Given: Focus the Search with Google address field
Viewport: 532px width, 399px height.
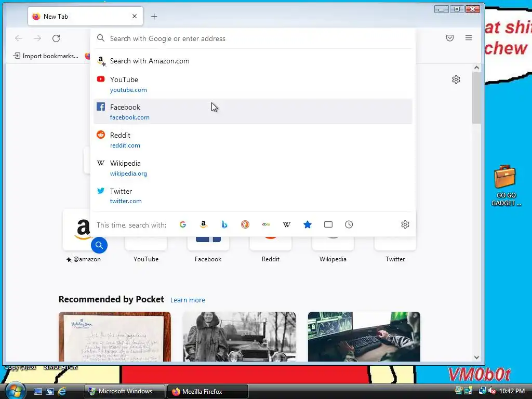Looking at the screenshot, I should tap(253, 38).
